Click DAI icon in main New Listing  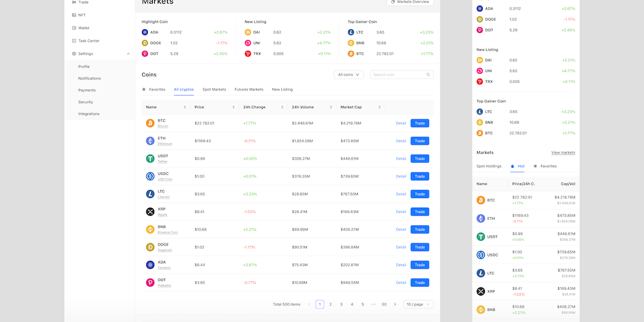pyautogui.click(x=248, y=32)
